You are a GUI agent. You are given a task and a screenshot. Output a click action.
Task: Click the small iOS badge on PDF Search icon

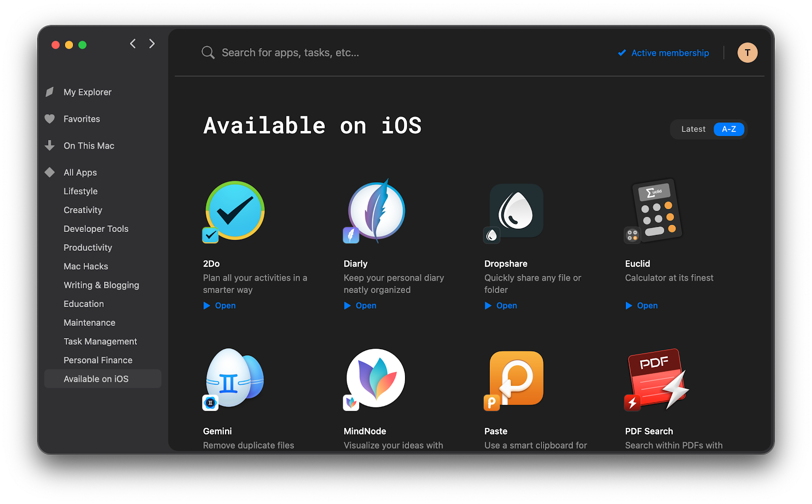point(632,402)
